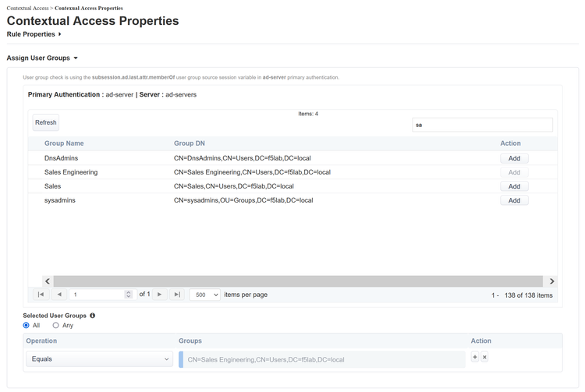Click Contextual Access breadcrumb link
585x392 pixels.
[27, 8]
